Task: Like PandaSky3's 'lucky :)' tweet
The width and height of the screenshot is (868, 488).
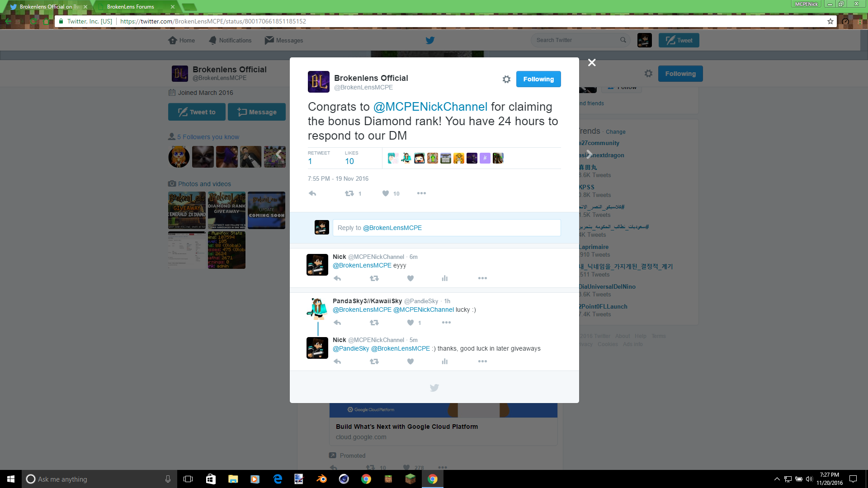Action: point(410,323)
